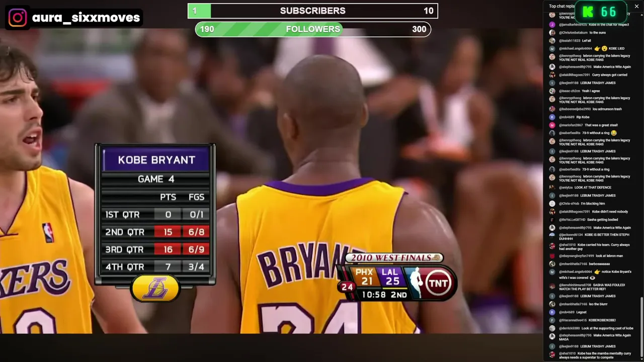Open @ChrisAmbatakum's profile avatar
Image resolution: width=644 pixels, height=362 pixels.
[x=552, y=33]
